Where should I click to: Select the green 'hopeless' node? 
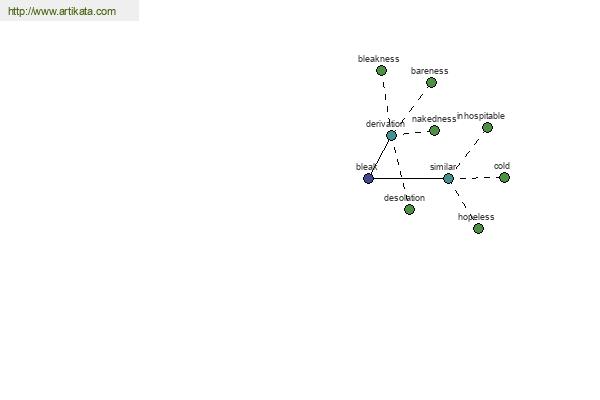click(478, 229)
